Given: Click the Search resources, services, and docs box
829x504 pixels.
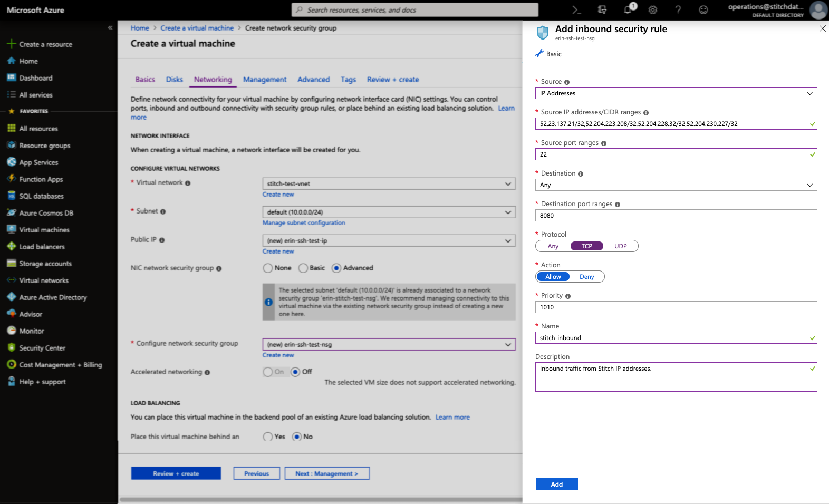Looking at the screenshot, I should click(x=415, y=10).
